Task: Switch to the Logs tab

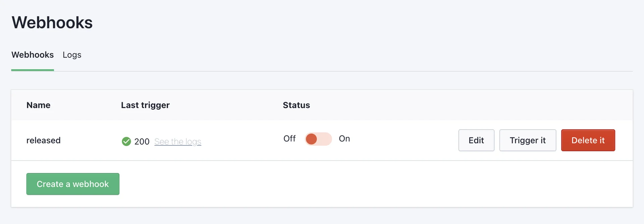Action: coord(72,55)
